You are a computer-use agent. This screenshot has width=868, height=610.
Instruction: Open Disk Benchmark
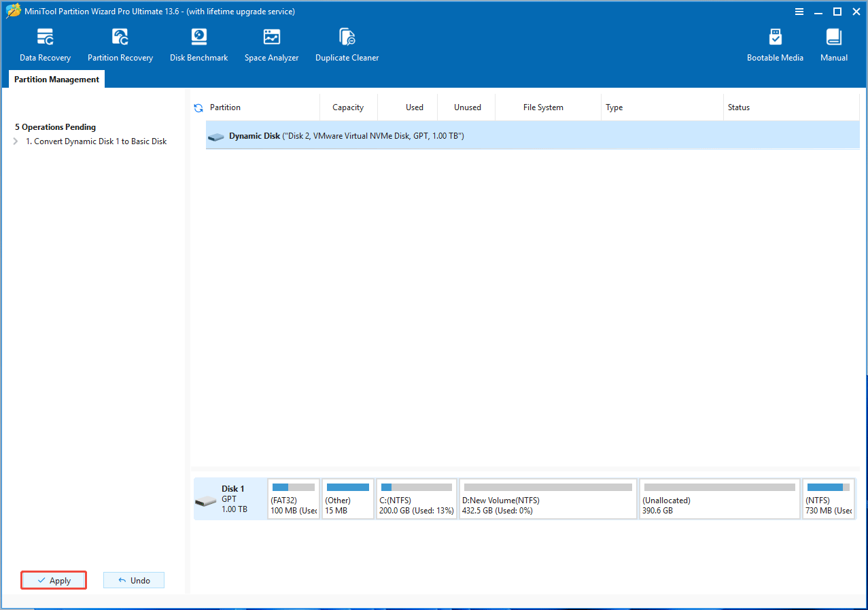coord(199,45)
